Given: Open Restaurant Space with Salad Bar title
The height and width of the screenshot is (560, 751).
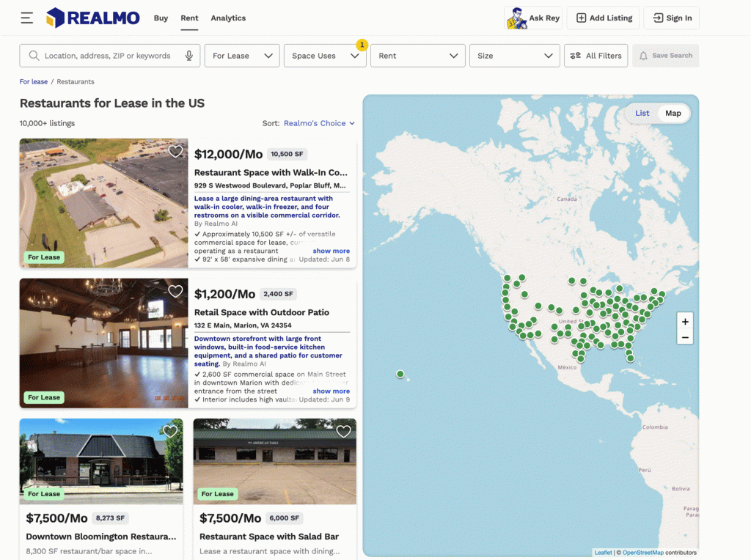Looking at the screenshot, I should pos(269,537).
